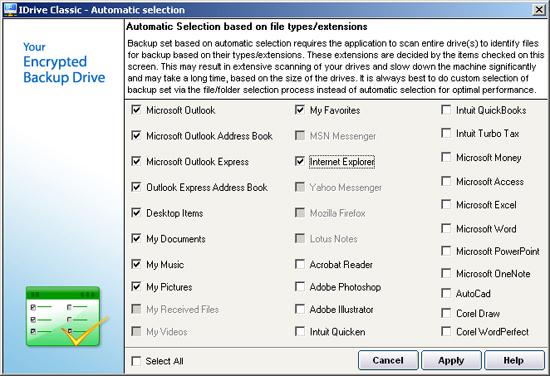
Task: Toggle the Internet Explorer checkbox
Action: (x=300, y=161)
